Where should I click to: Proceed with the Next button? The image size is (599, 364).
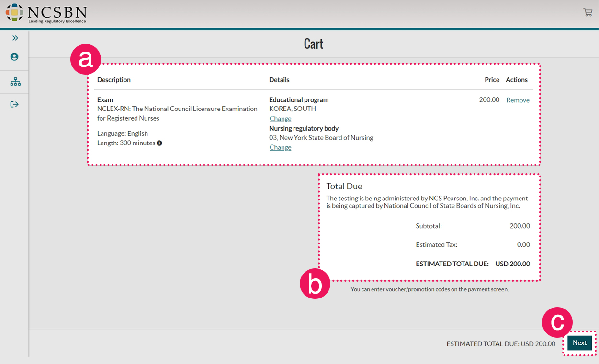579,343
